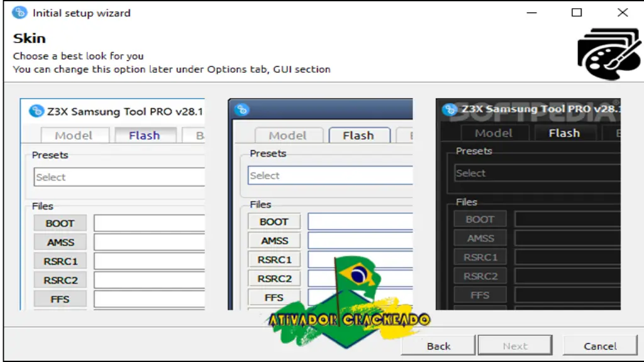644x362 pixels.
Task: Click RSRC2 file path field in dark preview
Action: point(568,276)
